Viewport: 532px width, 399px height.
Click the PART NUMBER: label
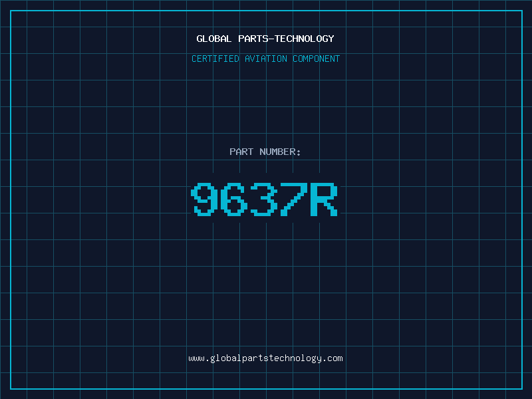265,152
